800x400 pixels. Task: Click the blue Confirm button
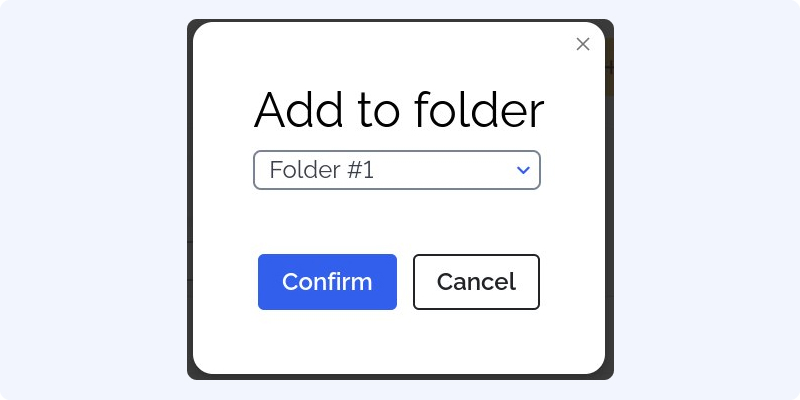point(327,282)
